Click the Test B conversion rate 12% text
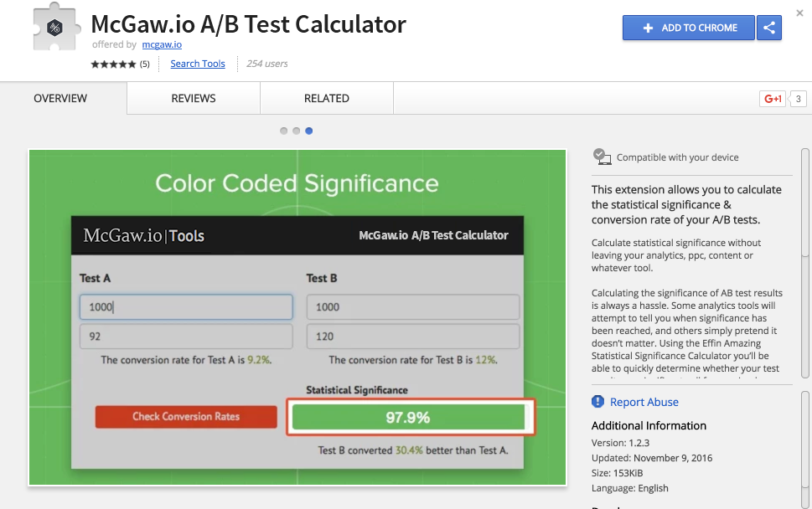This screenshot has height=509, width=812. point(413,360)
